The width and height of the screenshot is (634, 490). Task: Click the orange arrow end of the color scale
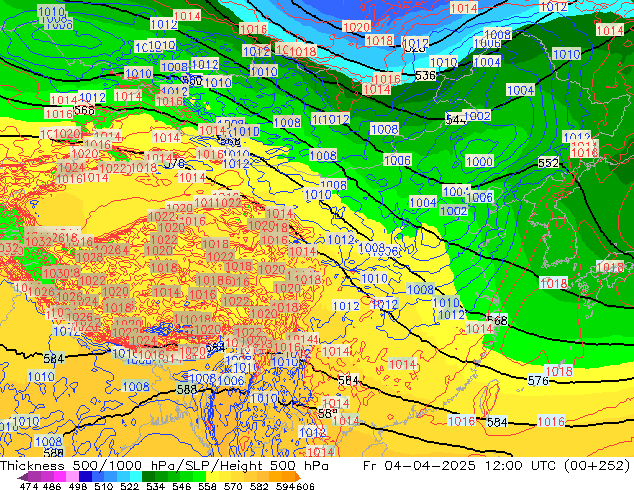(x=298, y=477)
